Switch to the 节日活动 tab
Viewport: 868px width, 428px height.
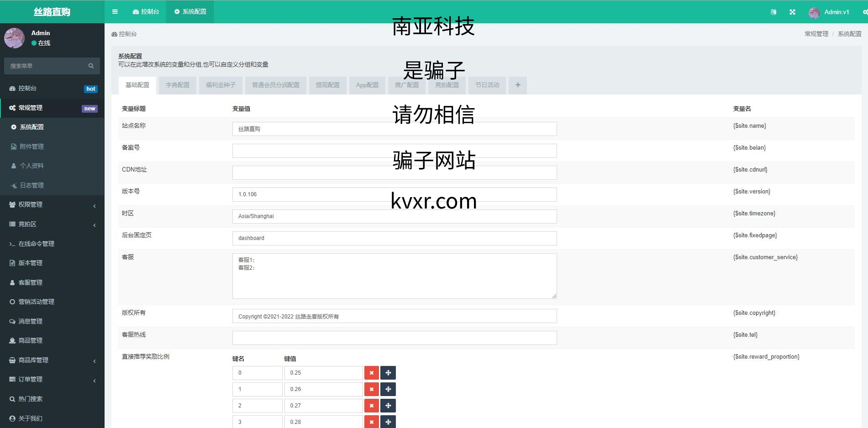tap(487, 85)
